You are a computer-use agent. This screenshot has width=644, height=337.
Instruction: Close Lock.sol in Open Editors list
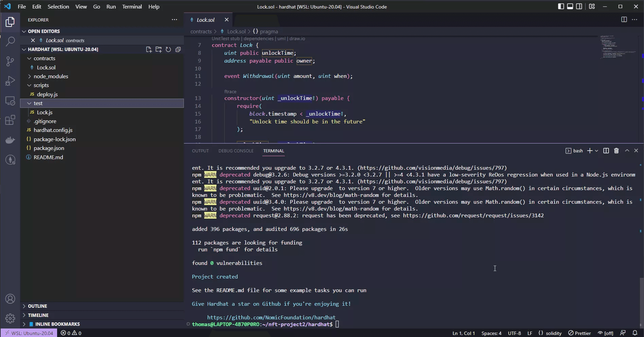[33, 40]
